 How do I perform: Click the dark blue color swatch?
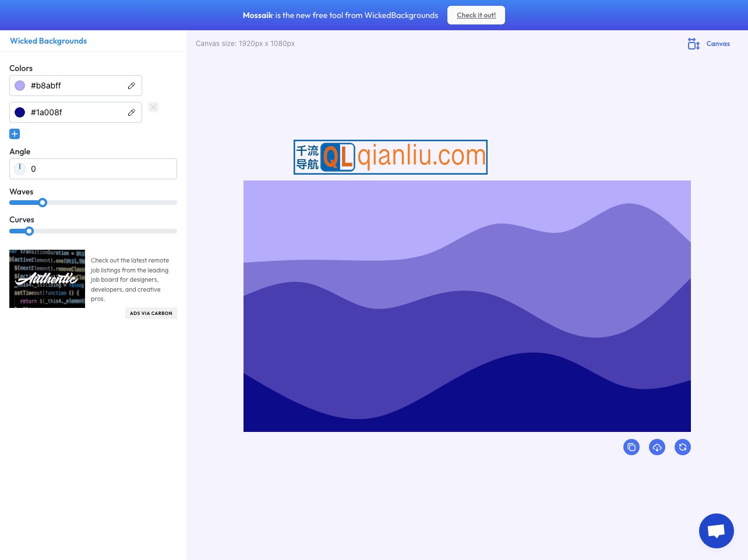20,112
